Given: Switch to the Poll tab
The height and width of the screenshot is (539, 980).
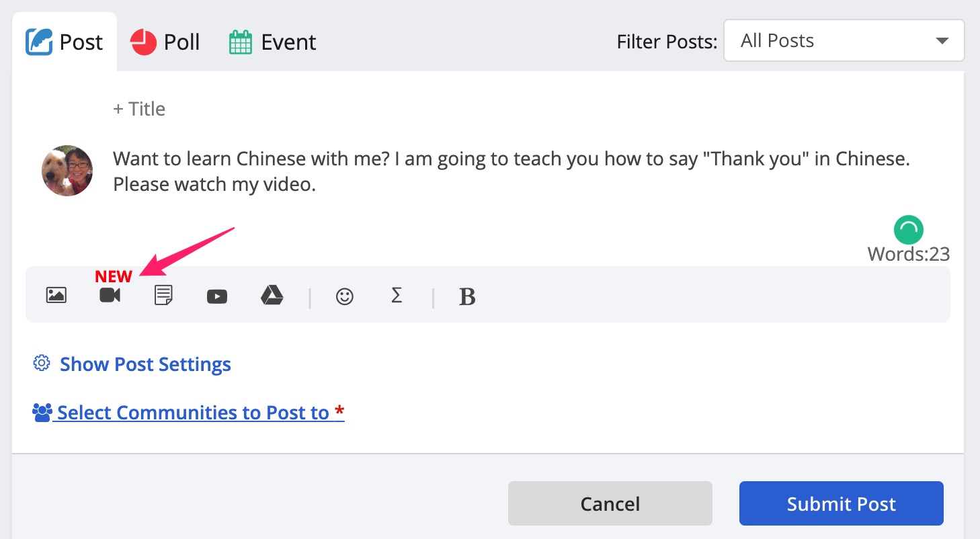Looking at the screenshot, I should tap(165, 42).
